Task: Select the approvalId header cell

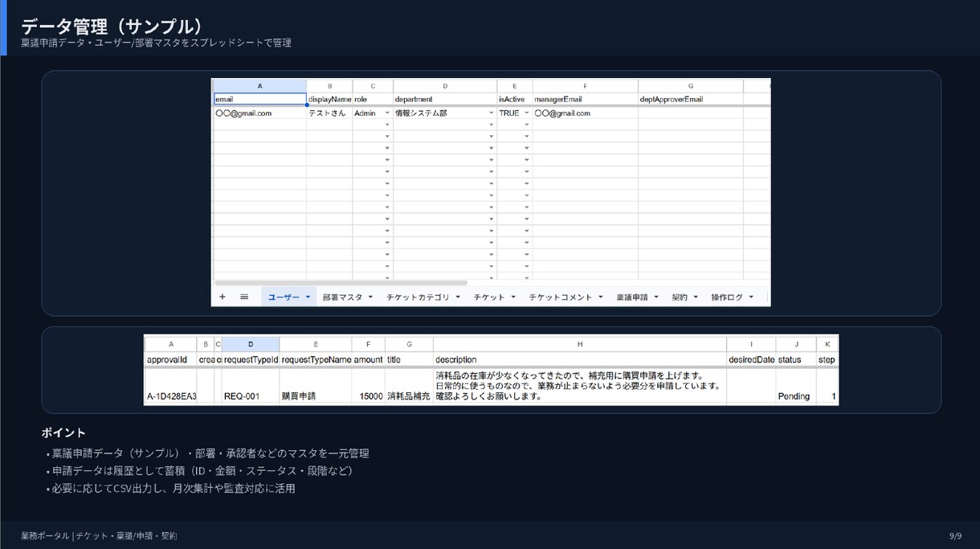Action: [x=171, y=360]
